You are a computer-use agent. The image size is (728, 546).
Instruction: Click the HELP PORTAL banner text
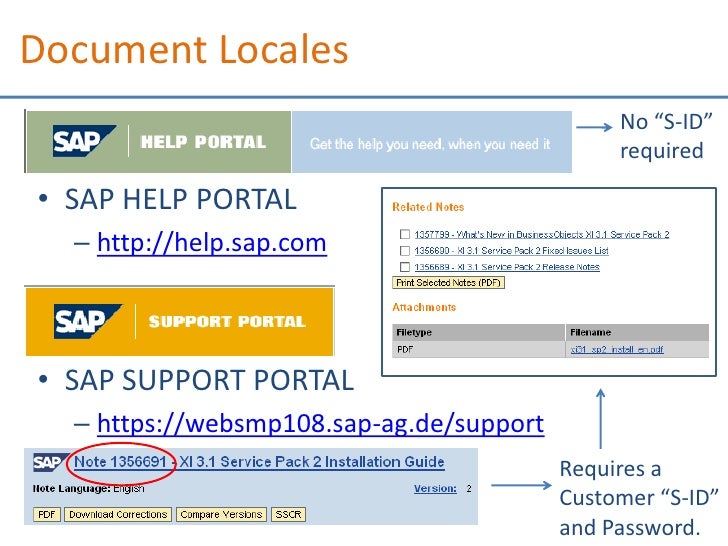[x=203, y=142]
